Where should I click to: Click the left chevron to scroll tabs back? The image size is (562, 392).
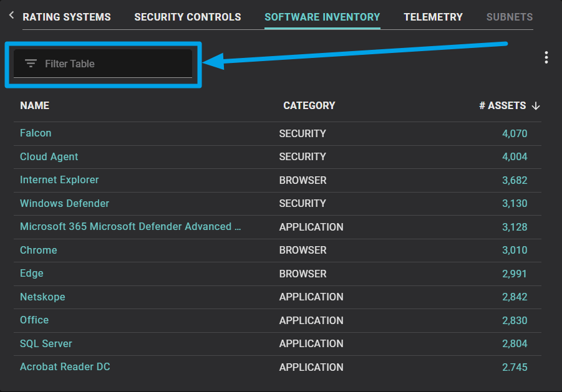coord(11,15)
